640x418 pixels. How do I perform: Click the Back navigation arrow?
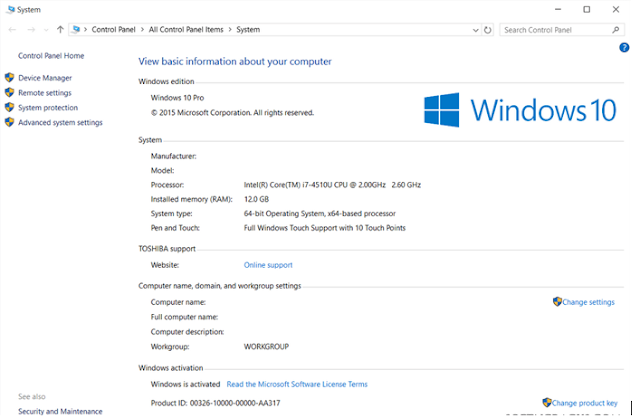(12, 30)
